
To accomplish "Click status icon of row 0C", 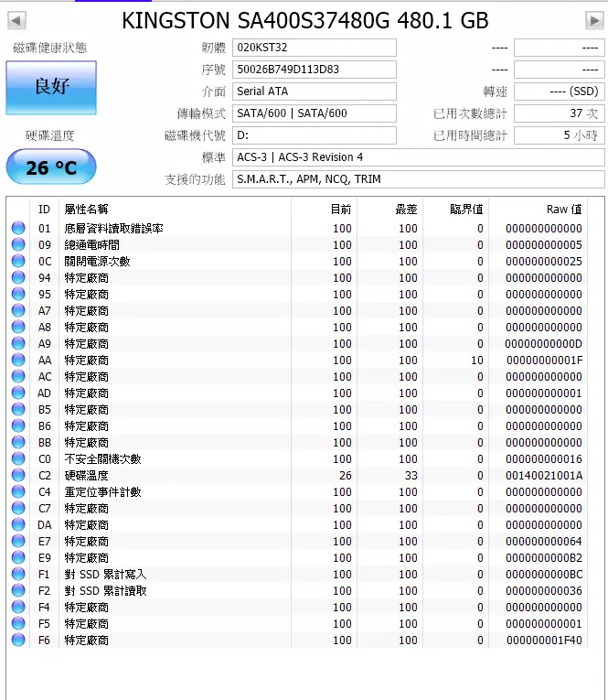I will [x=18, y=261].
